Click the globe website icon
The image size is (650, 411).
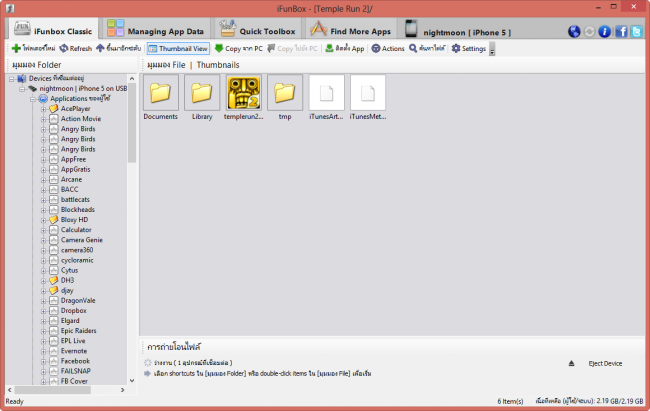click(x=574, y=32)
